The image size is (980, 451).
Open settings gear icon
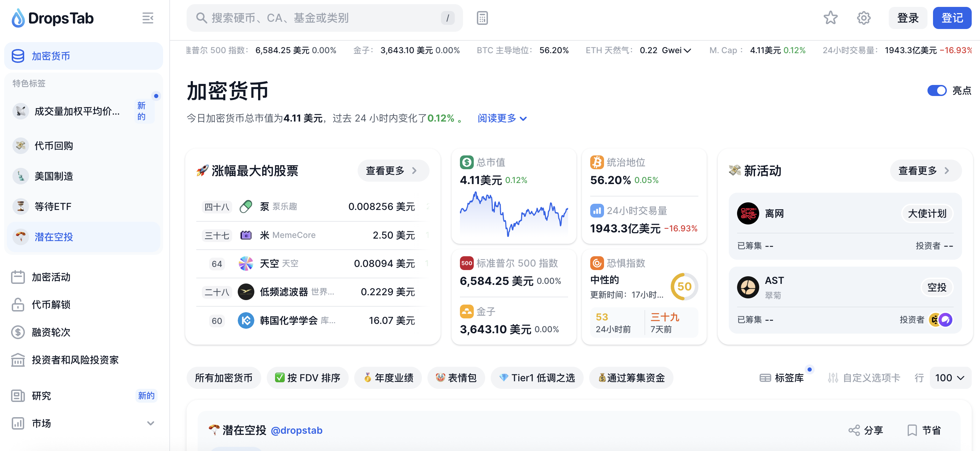[x=863, y=18]
